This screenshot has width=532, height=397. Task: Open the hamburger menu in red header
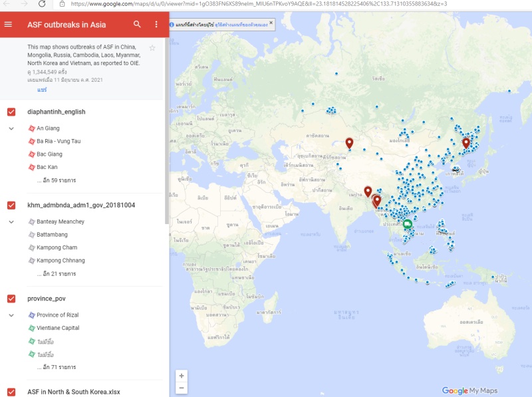(x=8, y=25)
